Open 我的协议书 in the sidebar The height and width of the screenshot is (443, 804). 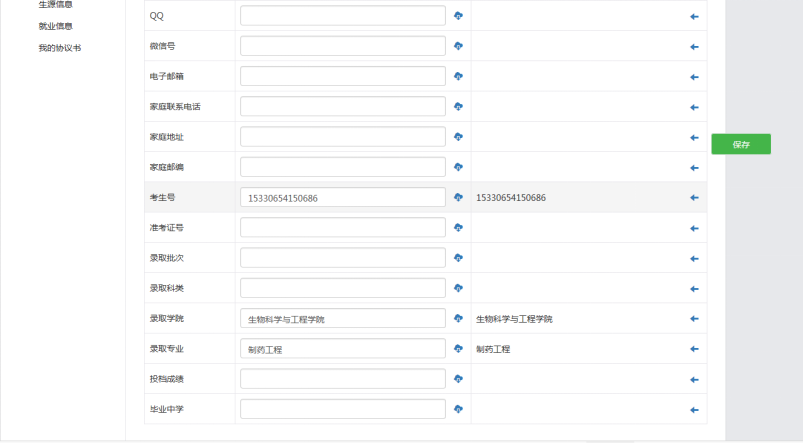pos(59,48)
